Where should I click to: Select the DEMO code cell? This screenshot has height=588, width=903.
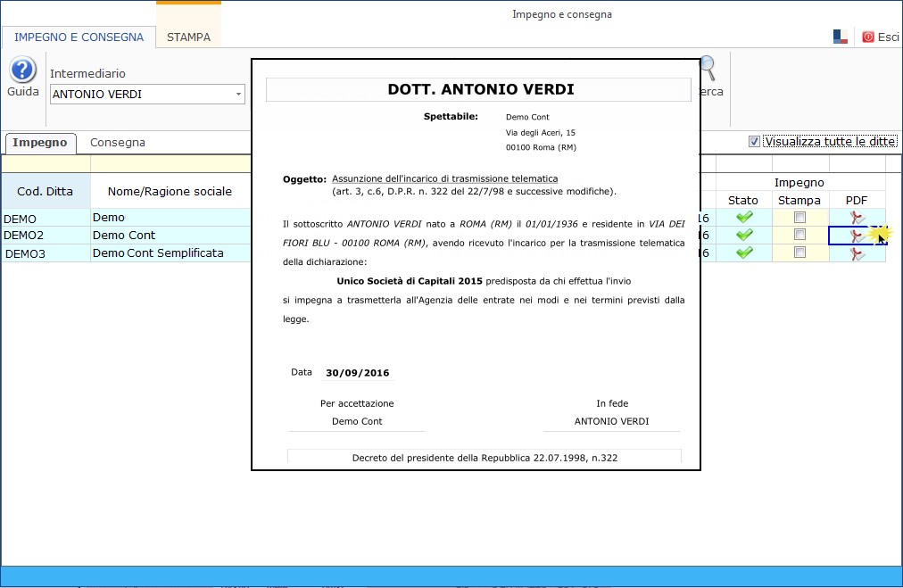point(46,219)
